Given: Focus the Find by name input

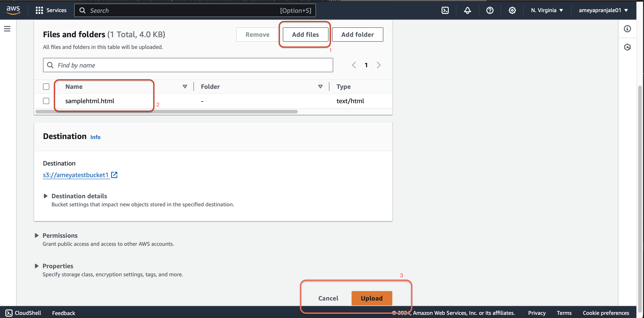Looking at the screenshot, I should [188, 65].
